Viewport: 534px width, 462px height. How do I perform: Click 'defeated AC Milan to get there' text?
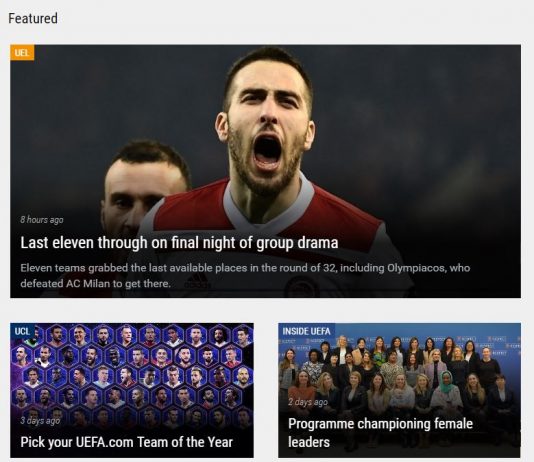pyautogui.click(x=95, y=283)
